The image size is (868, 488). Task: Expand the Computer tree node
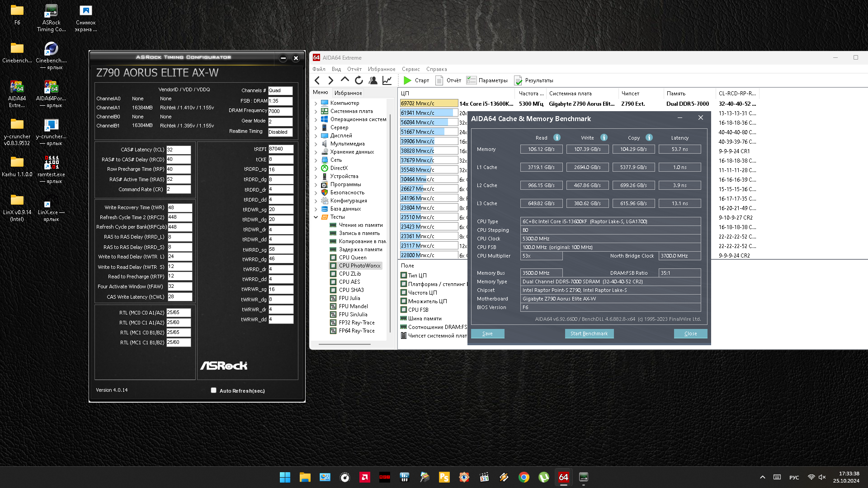(x=316, y=103)
